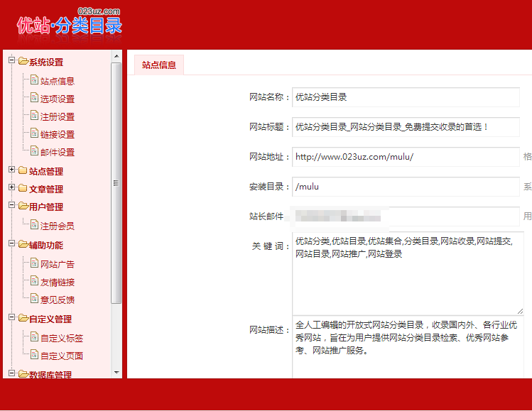Click the page icon beside 友情链接
Viewport: 532px width, 411px height.
[x=34, y=281]
